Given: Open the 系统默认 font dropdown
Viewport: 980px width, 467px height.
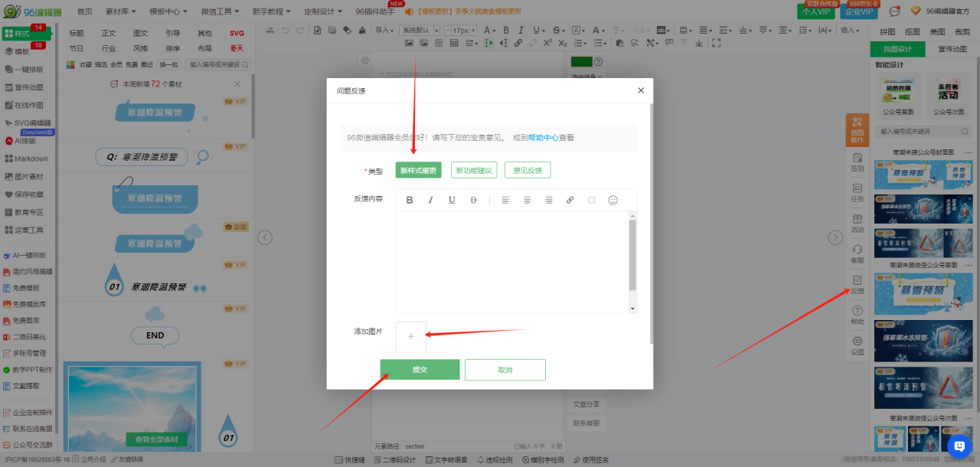Looking at the screenshot, I should 420,30.
